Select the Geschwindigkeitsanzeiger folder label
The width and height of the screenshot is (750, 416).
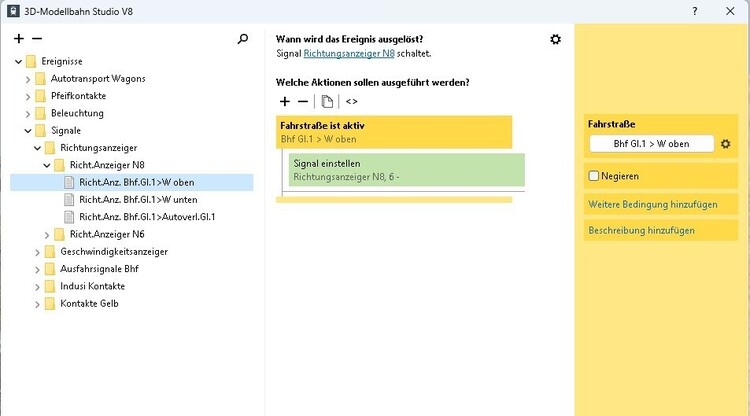click(114, 252)
